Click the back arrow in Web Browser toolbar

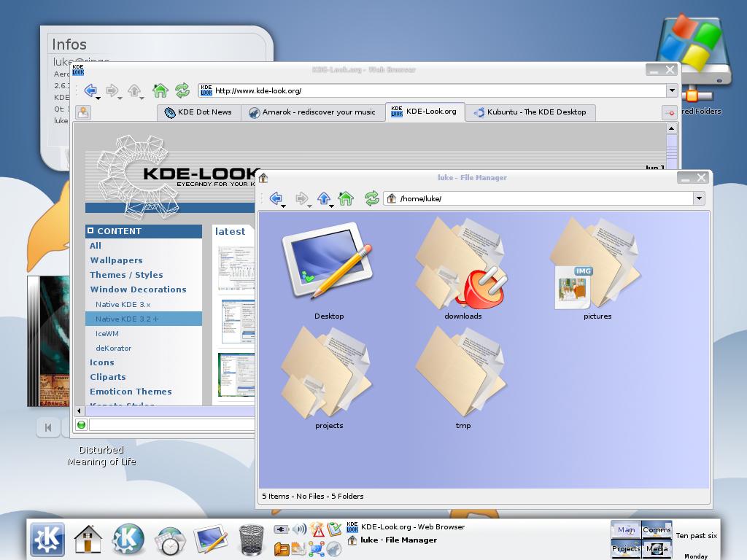pyautogui.click(x=90, y=90)
